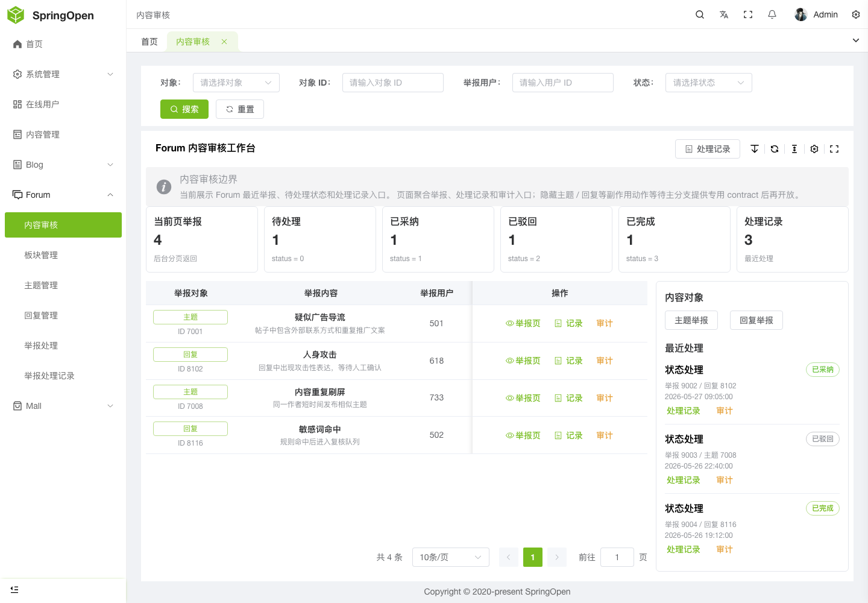Image resolution: width=868 pixels, height=603 pixels.
Task: Open 记录 for the 人身攻击 row
Action: pyautogui.click(x=568, y=361)
